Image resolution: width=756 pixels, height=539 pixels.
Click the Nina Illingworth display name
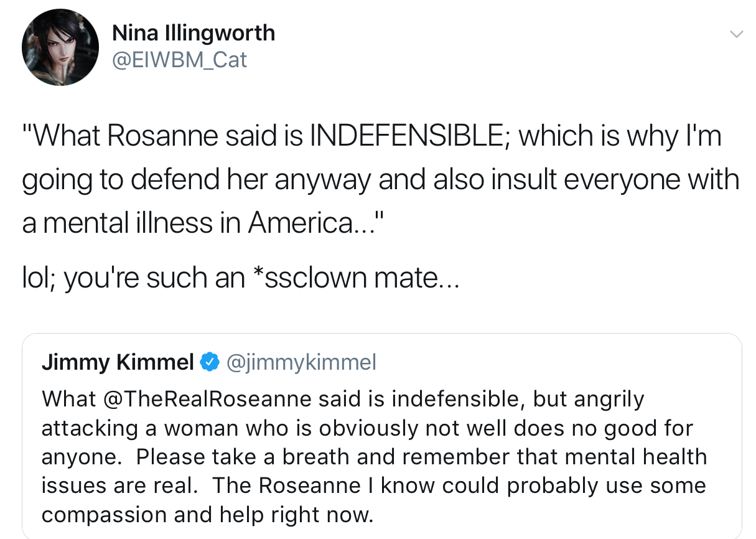point(194,33)
